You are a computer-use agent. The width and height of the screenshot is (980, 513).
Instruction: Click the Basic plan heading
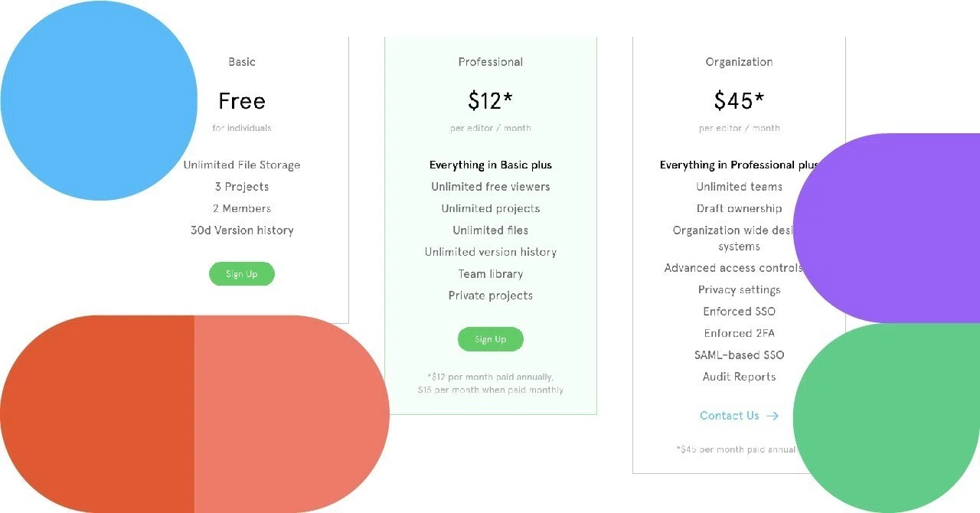[x=242, y=62]
